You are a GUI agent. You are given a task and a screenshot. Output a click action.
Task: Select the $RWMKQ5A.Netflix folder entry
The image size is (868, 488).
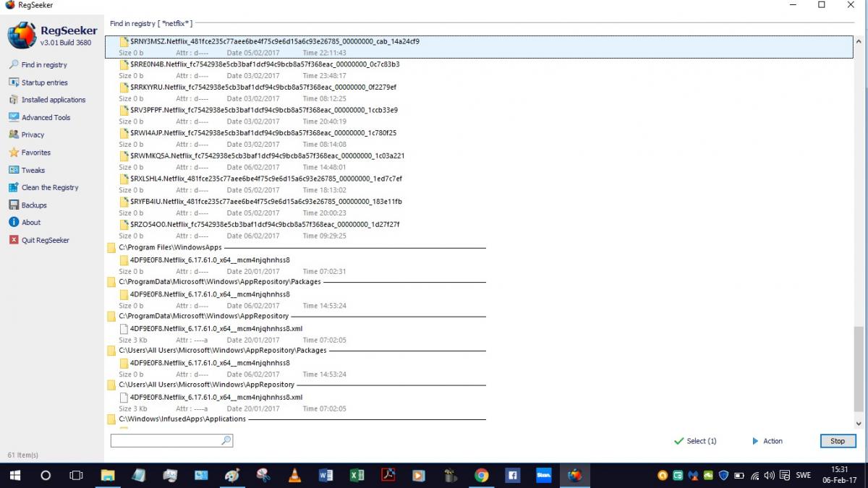click(x=480, y=161)
